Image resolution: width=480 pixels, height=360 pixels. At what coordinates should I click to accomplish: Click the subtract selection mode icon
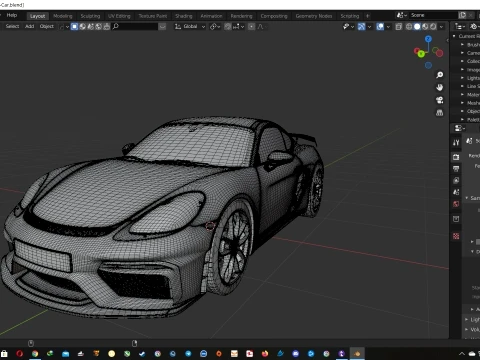pyautogui.click(x=90, y=26)
